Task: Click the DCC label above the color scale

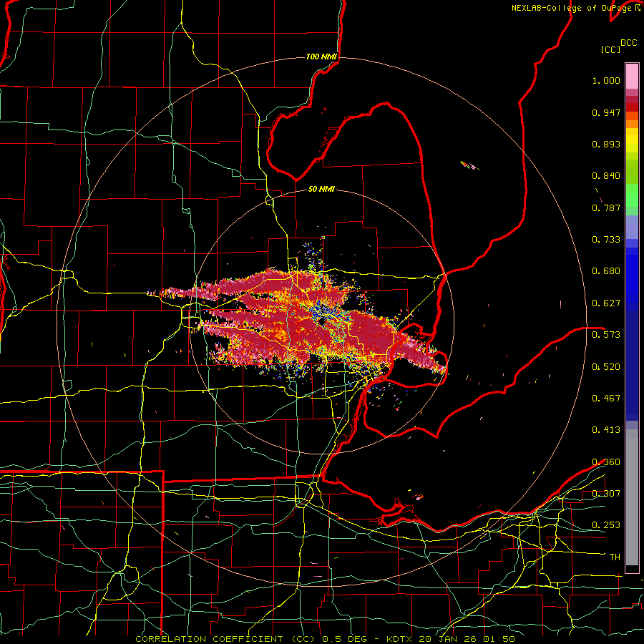Action: (x=628, y=43)
